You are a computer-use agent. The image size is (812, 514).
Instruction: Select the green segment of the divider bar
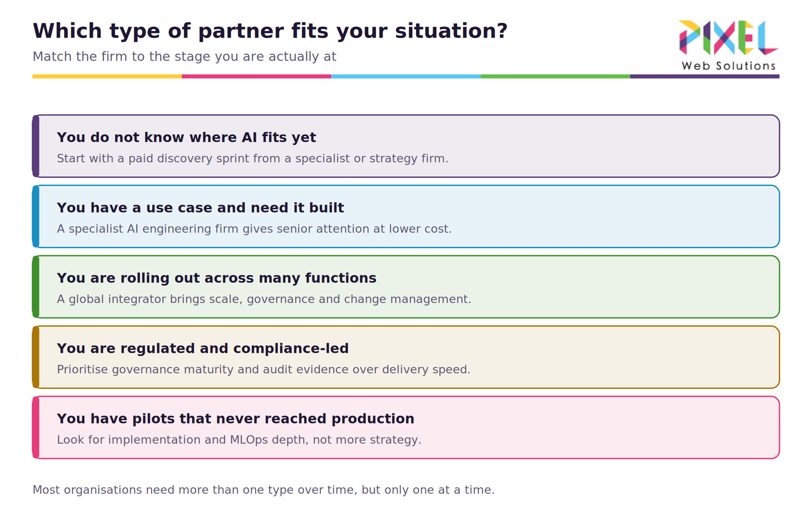coord(555,77)
